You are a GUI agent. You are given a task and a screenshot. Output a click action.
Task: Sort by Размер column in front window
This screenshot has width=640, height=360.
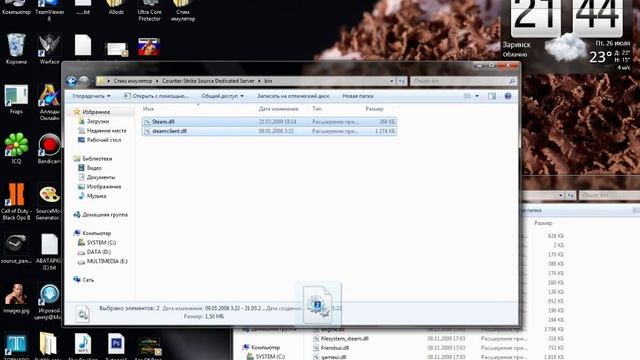point(375,109)
